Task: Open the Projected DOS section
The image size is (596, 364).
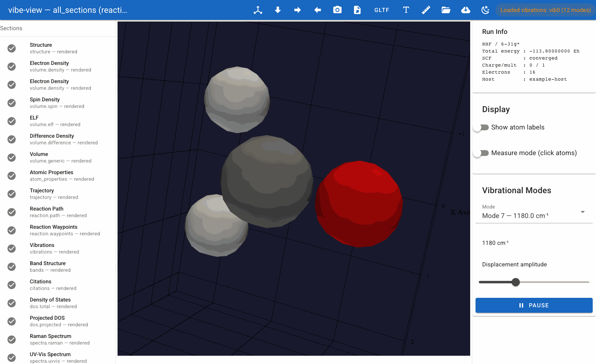Action: 58,321
